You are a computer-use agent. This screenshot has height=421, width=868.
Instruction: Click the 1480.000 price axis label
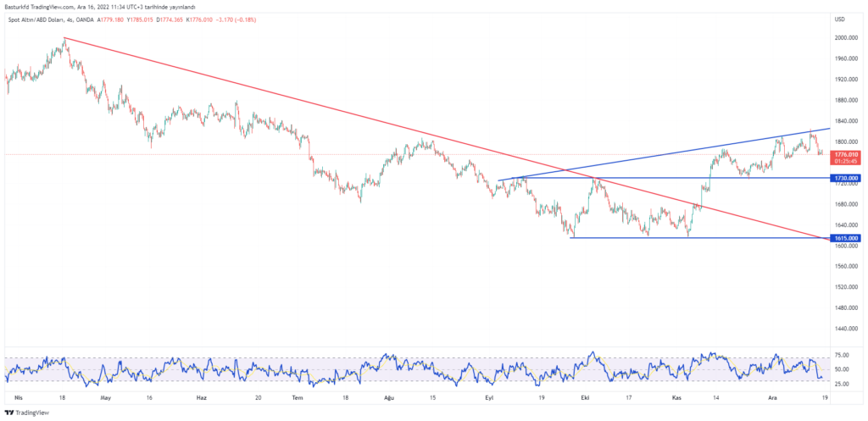tap(846, 308)
